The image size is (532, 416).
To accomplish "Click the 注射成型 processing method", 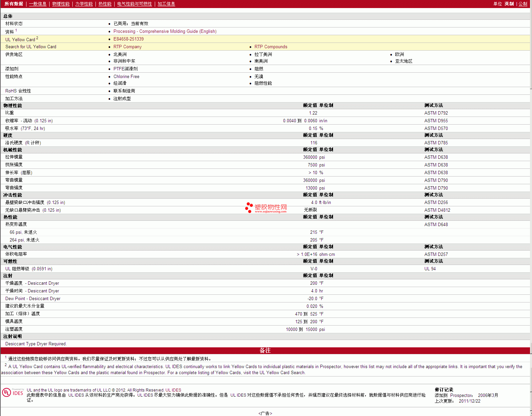I will click(x=122, y=98).
